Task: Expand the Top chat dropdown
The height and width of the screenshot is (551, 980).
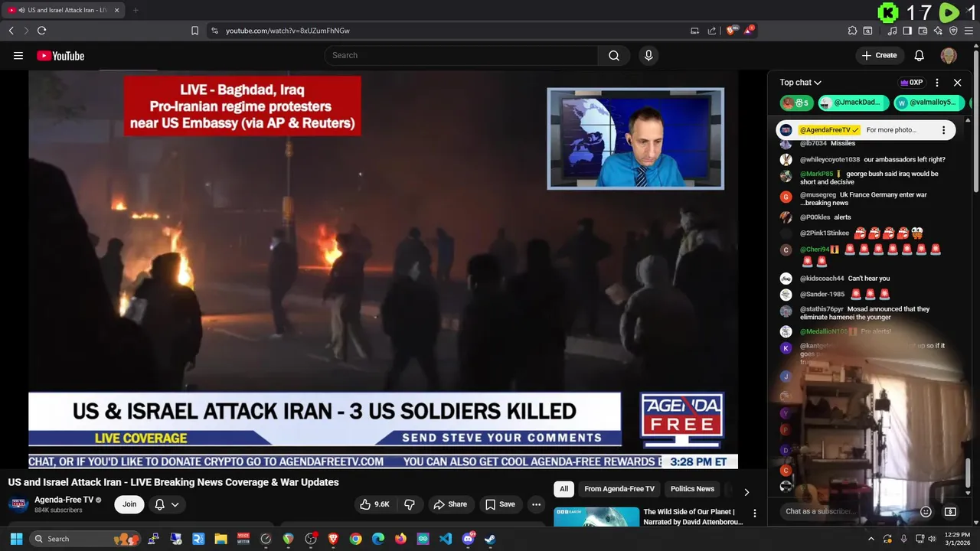Action: point(801,83)
